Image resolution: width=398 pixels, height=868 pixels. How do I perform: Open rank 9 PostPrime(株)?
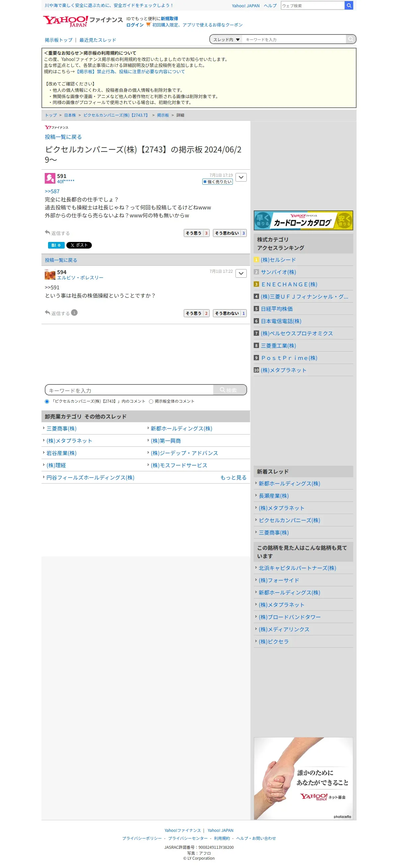290,358
